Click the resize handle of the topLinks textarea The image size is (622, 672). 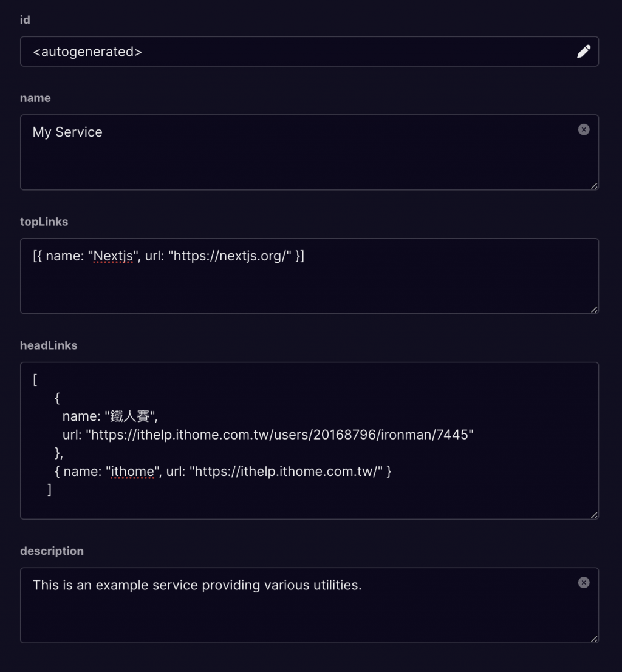(594, 310)
